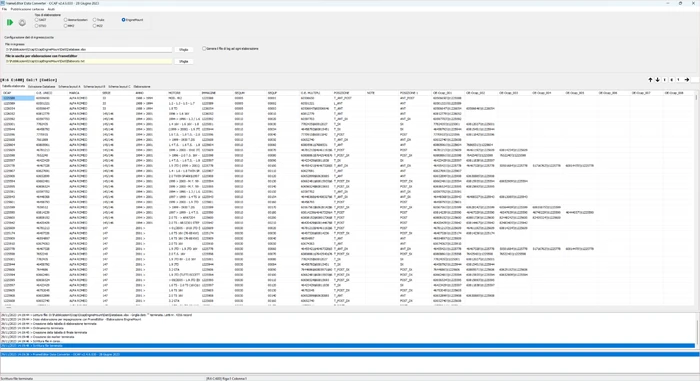This screenshot has height=381, width=700.
Task: Open the File menu
Action: pos(4,9)
